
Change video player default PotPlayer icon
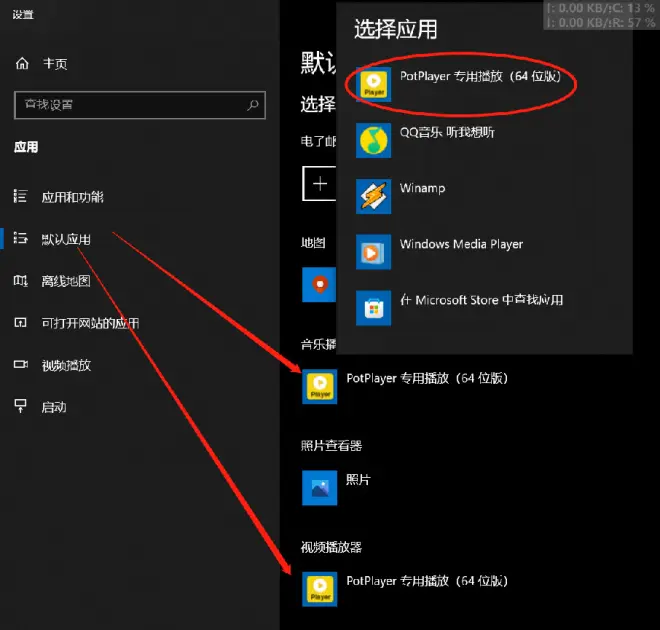tap(319, 589)
